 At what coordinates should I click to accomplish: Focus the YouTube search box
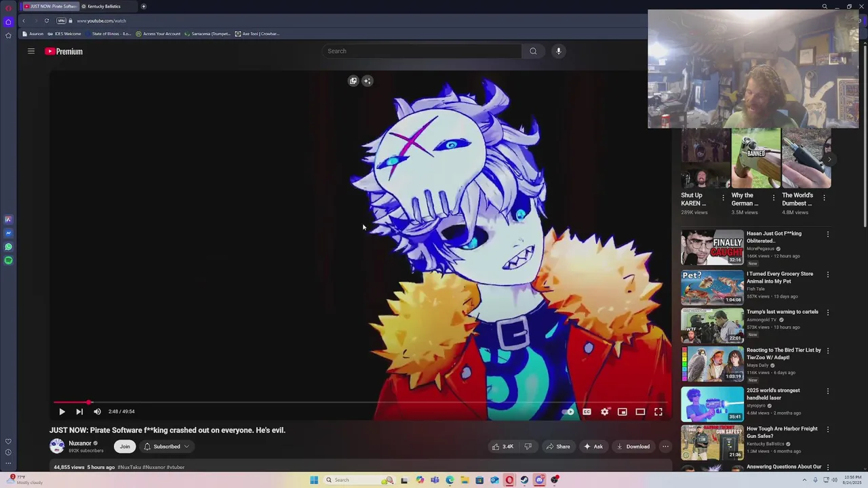(x=422, y=51)
